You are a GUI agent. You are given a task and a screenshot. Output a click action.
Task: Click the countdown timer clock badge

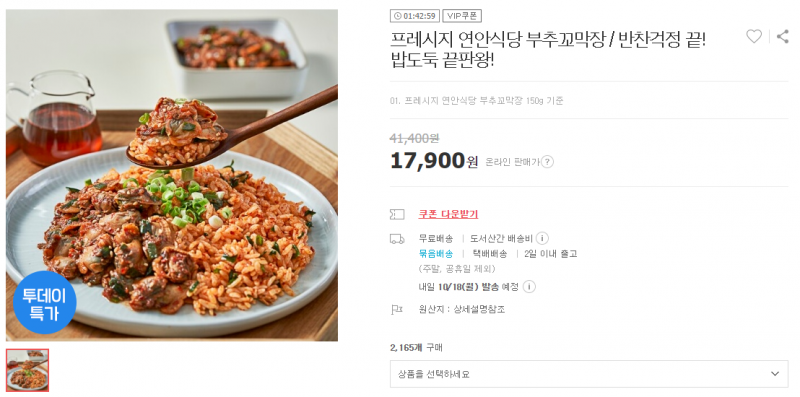coord(414,16)
